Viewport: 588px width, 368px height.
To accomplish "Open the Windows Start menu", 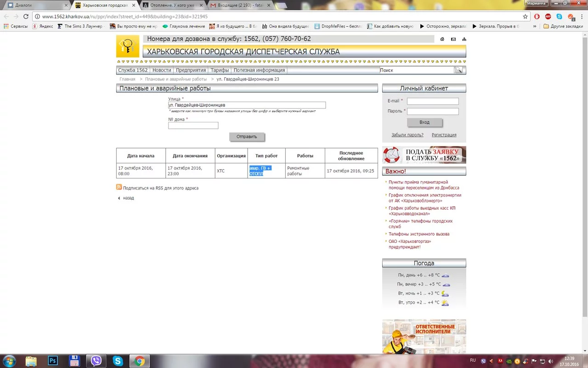I will click(x=9, y=361).
